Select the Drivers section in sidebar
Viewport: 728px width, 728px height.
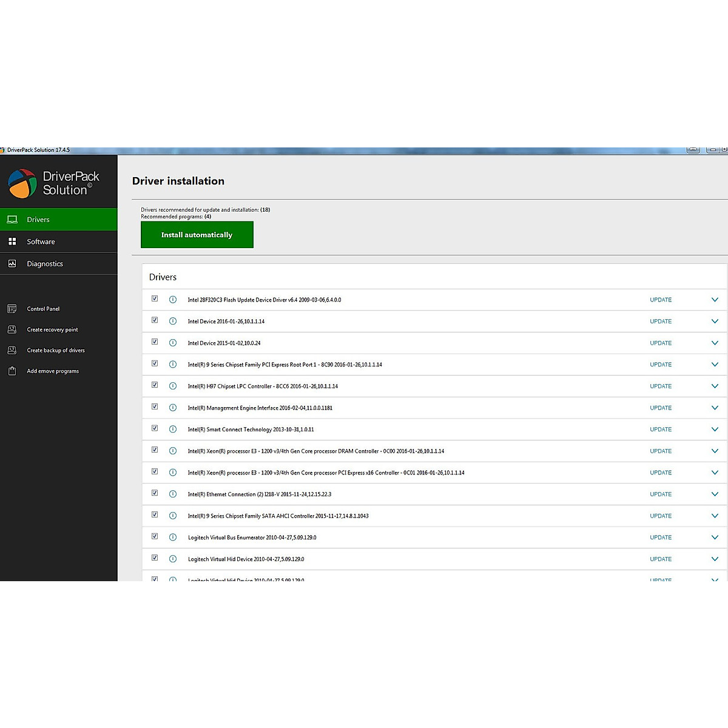(x=38, y=220)
